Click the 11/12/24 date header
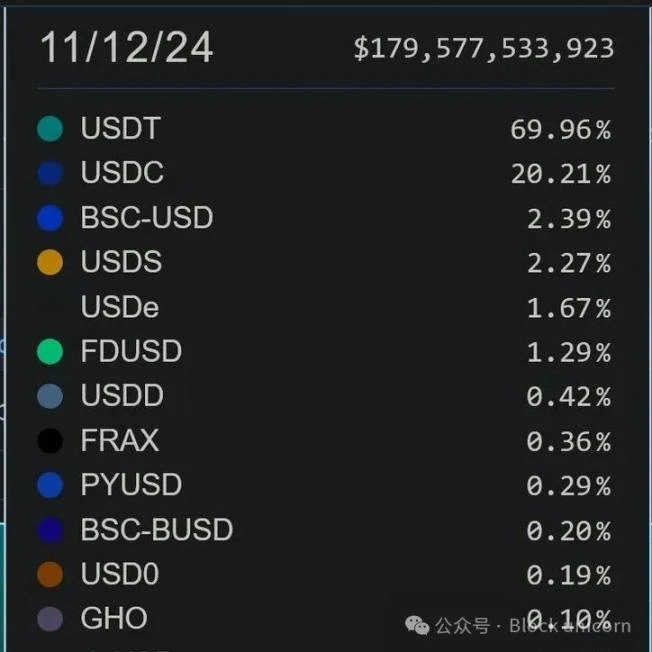The height and width of the screenshot is (652, 652). click(126, 48)
